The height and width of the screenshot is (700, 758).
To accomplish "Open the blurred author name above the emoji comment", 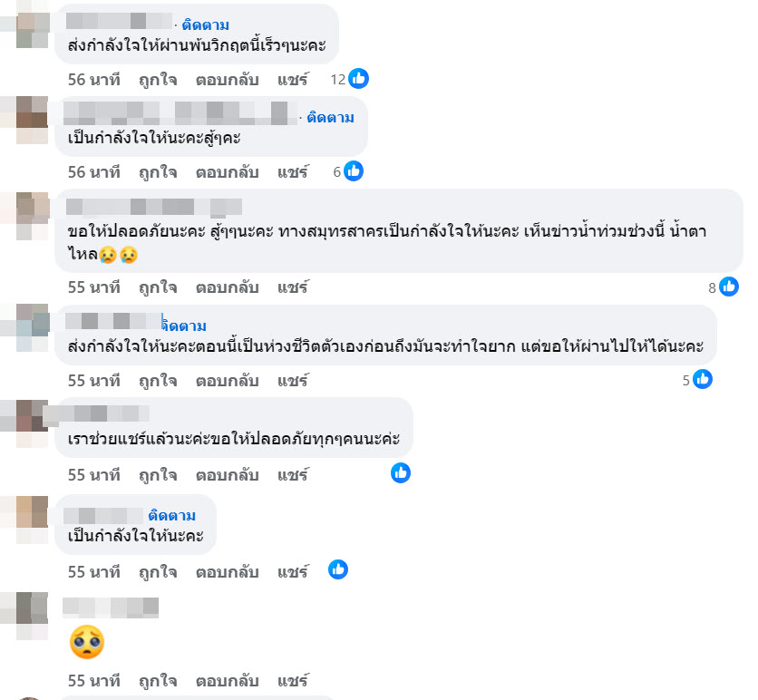I will [111, 607].
